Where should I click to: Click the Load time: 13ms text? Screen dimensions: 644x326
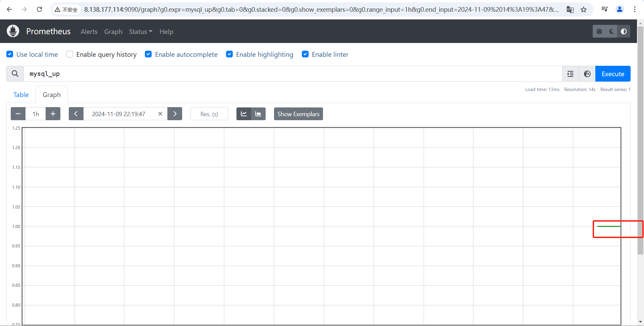[x=542, y=89]
